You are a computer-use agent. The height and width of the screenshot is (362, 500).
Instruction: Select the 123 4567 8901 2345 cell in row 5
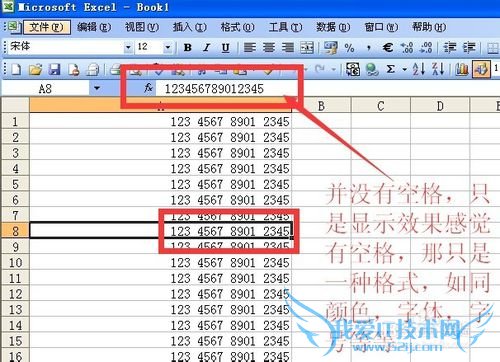coord(161,184)
